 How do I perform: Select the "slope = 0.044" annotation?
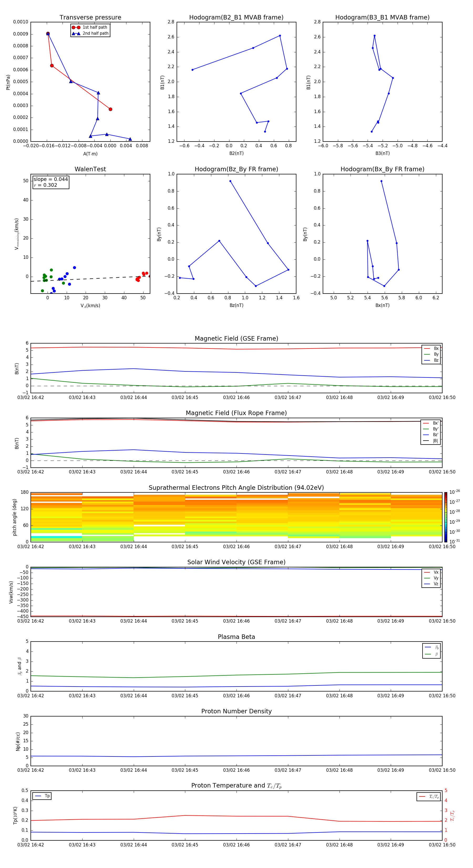click(x=51, y=179)
